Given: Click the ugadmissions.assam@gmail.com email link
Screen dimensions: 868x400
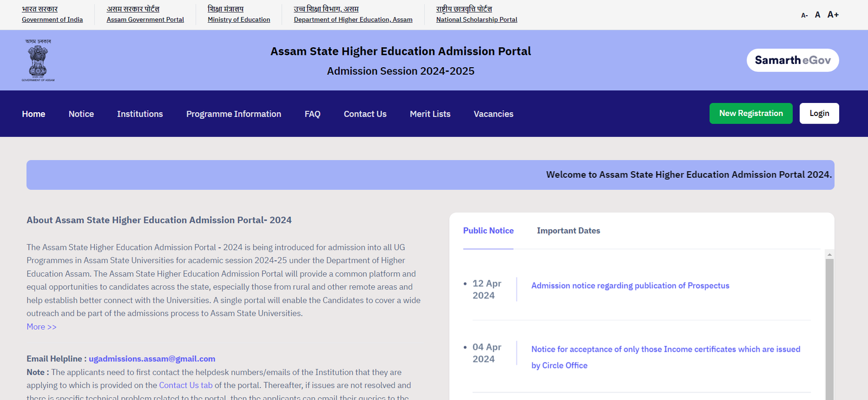Looking at the screenshot, I should pos(152,359).
